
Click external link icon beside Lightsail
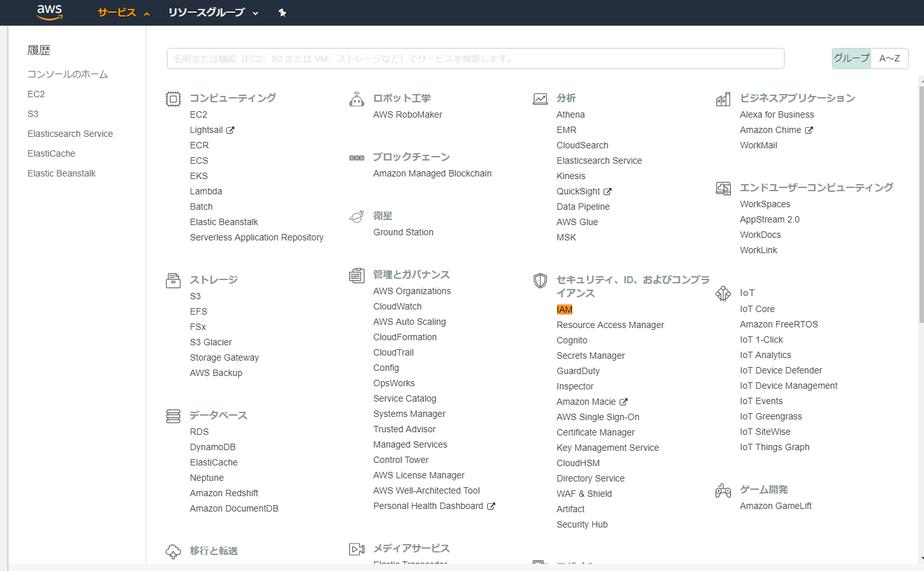(x=230, y=130)
